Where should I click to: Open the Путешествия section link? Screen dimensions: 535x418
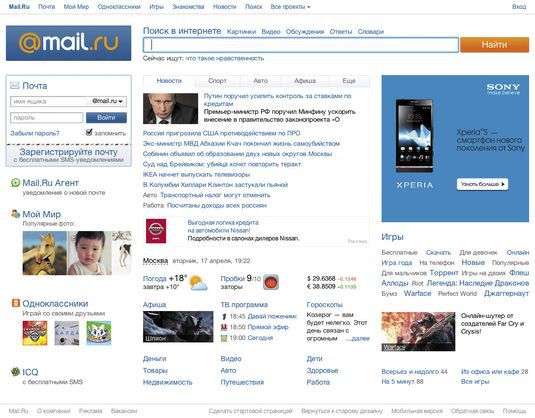click(242, 382)
